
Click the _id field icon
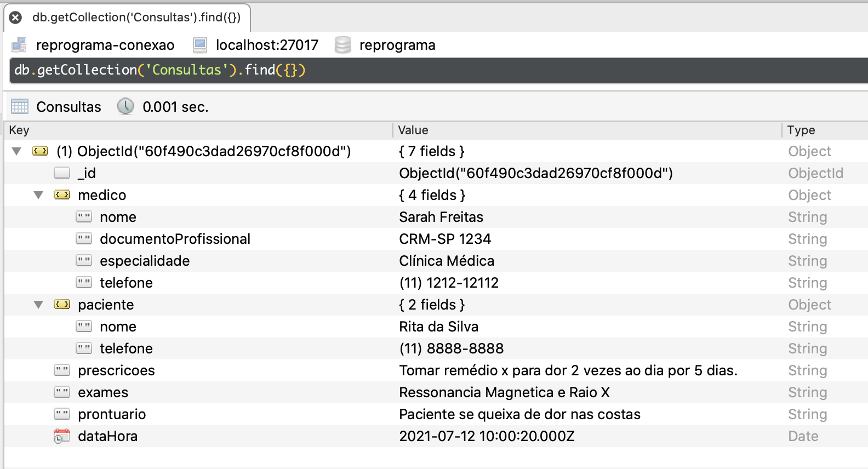[x=62, y=173]
